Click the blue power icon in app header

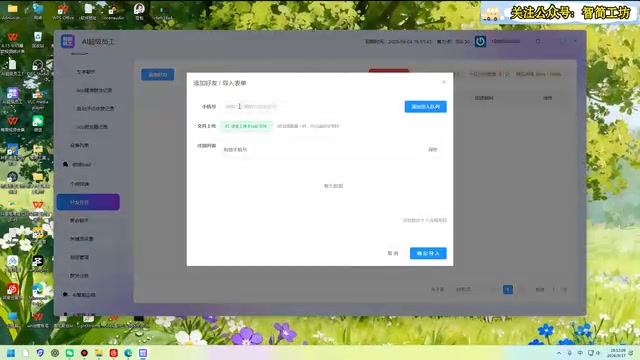(x=480, y=41)
